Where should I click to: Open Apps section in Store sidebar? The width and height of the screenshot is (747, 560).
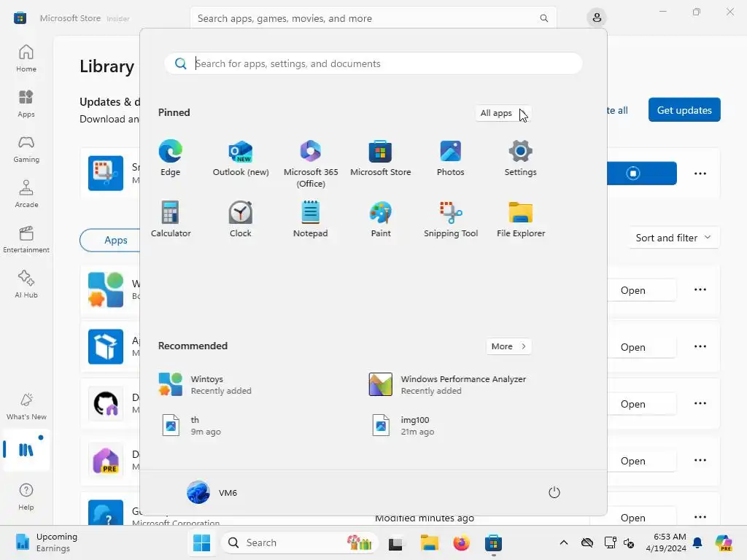pos(26,104)
